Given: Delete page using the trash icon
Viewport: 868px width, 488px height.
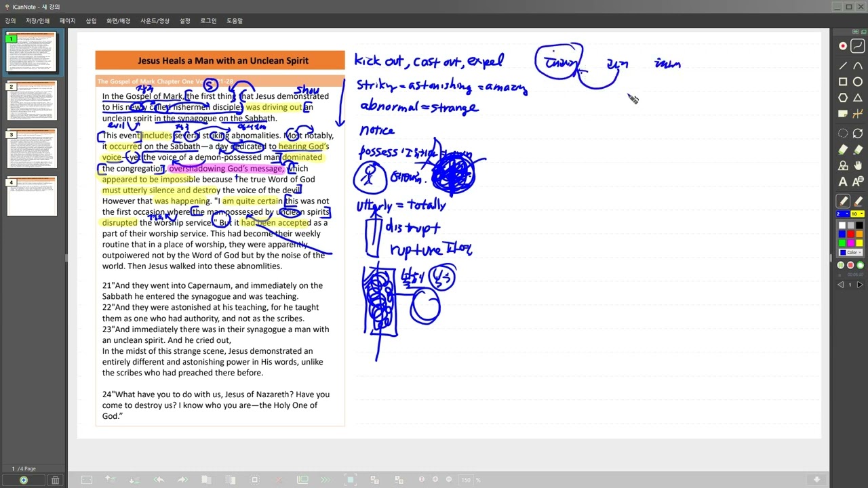Looking at the screenshot, I should point(56,480).
